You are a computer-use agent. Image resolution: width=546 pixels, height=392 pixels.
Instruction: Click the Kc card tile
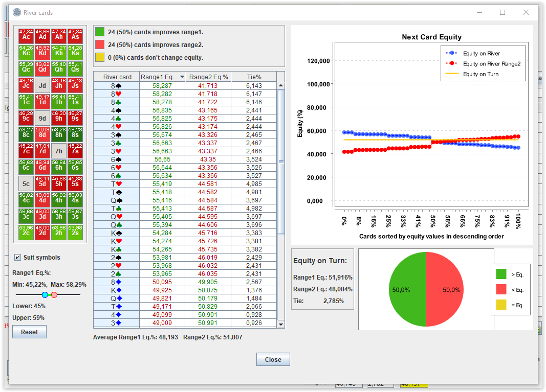[x=26, y=53]
